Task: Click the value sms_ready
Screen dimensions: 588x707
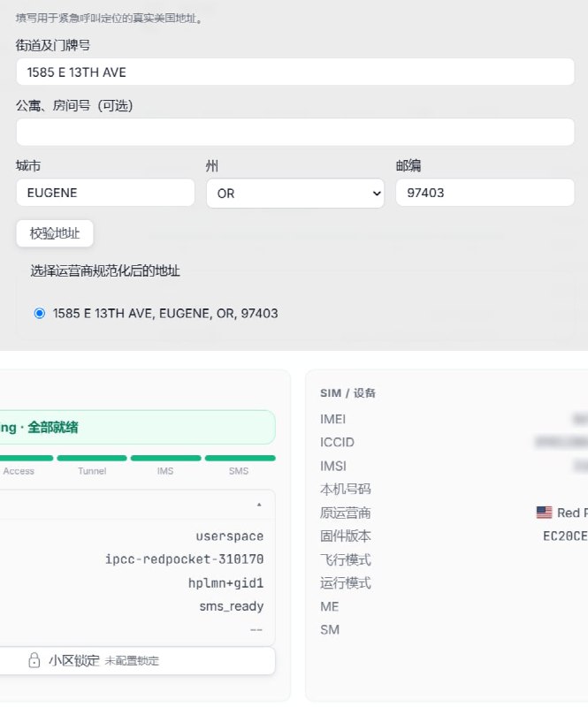Action: coord(232,606)
